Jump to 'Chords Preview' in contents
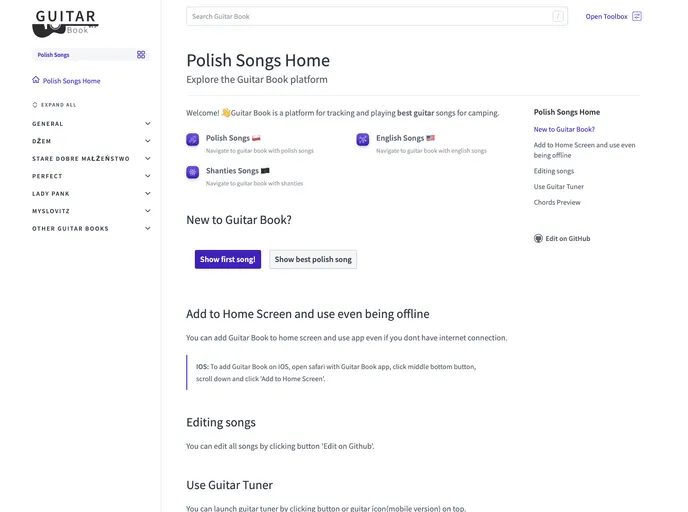 (557, 202)
